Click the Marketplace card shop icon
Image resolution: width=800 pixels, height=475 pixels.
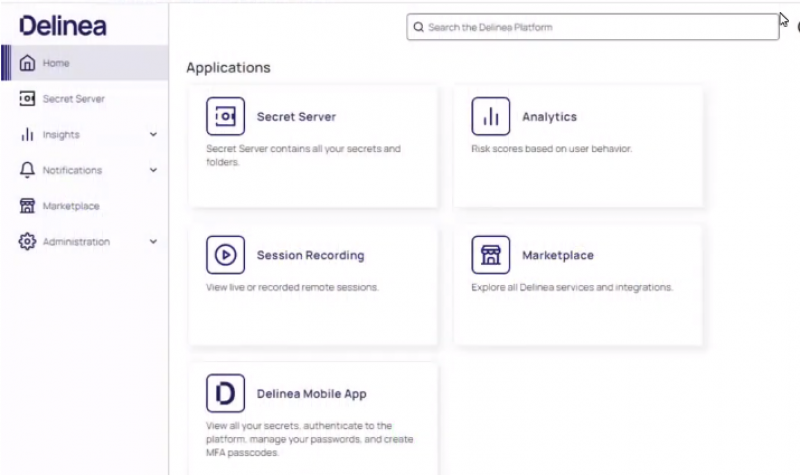tap(490, 255)
